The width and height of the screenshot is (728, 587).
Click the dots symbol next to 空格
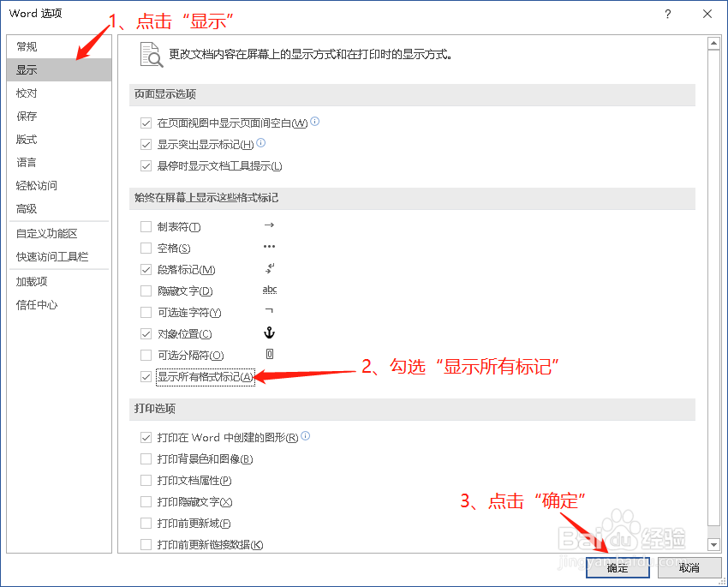tap(269, 247)
